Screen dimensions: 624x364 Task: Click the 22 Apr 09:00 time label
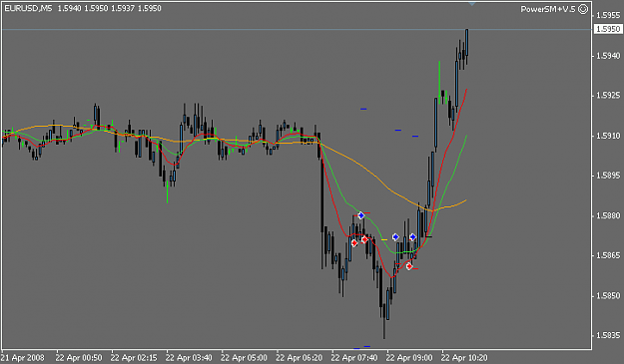tap(409, 358)
